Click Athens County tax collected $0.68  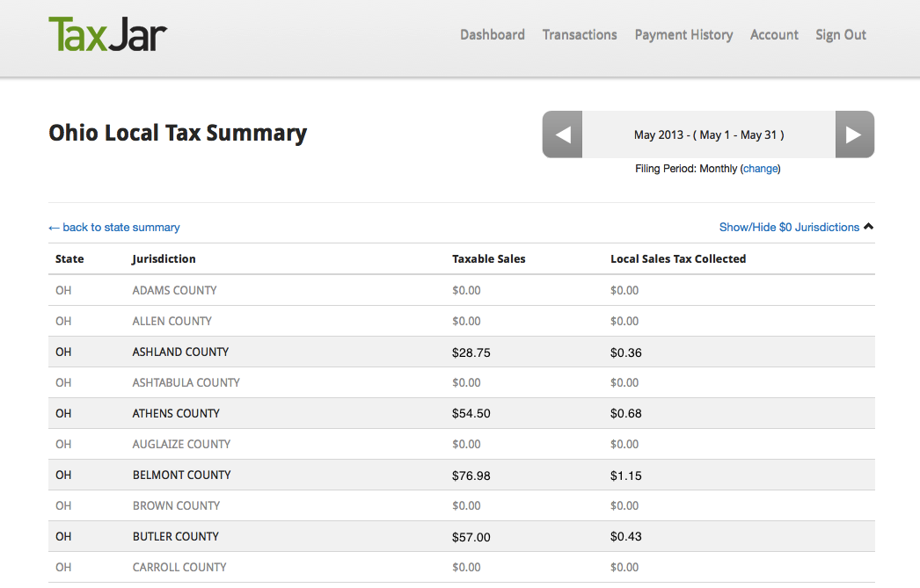coord(626,413)
